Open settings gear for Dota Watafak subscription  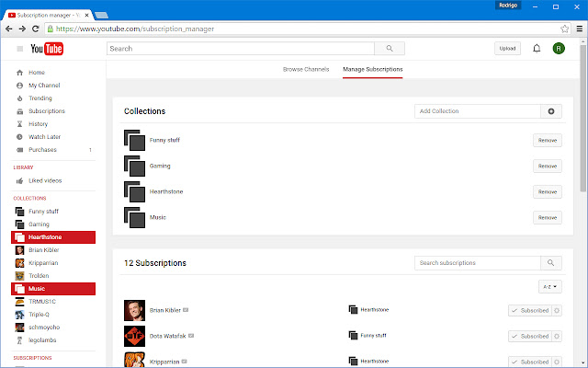coord(557,336)
